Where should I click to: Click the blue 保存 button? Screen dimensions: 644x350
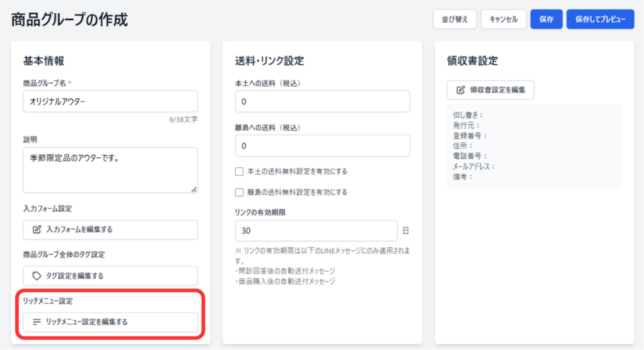546,20
